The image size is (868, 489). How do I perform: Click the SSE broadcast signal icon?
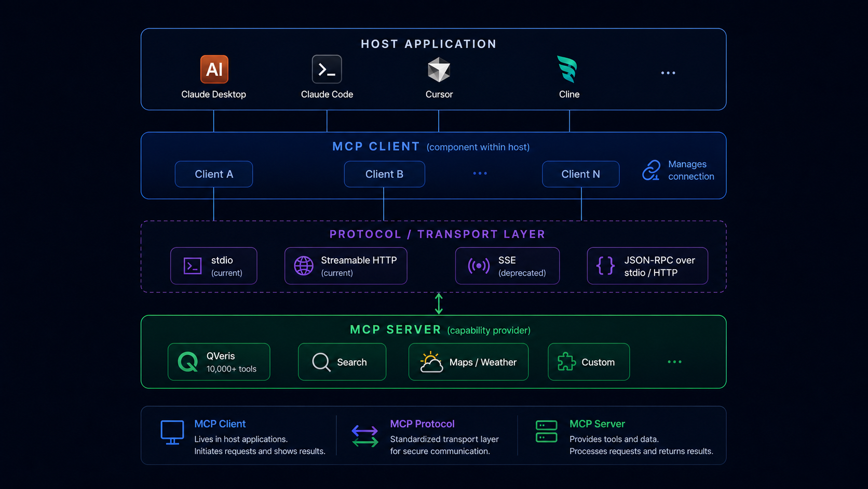(x=479, y=266)
